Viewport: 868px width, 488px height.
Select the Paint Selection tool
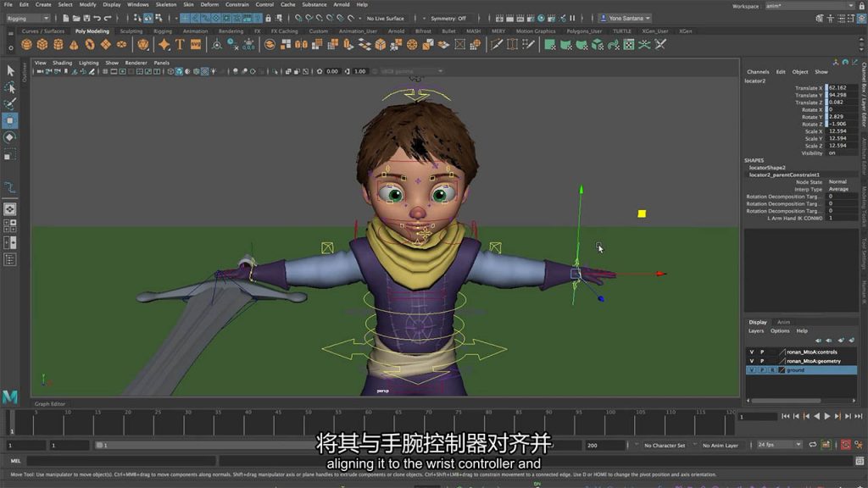[x=10, y=104]
